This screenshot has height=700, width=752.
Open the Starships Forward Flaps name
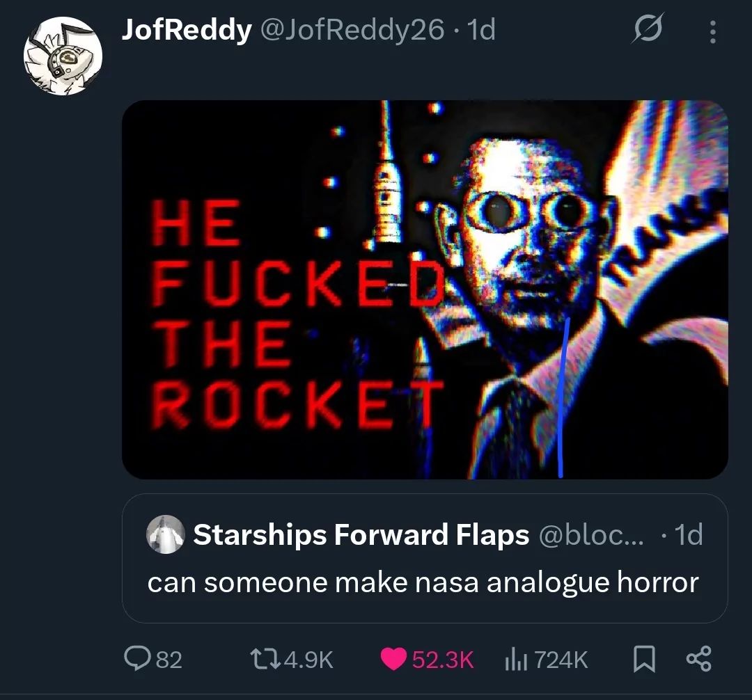click(x=361, y=534)
